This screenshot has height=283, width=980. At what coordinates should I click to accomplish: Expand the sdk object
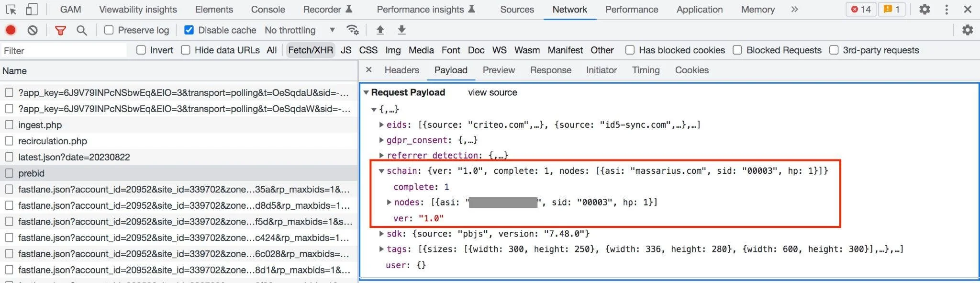[381, 234]
